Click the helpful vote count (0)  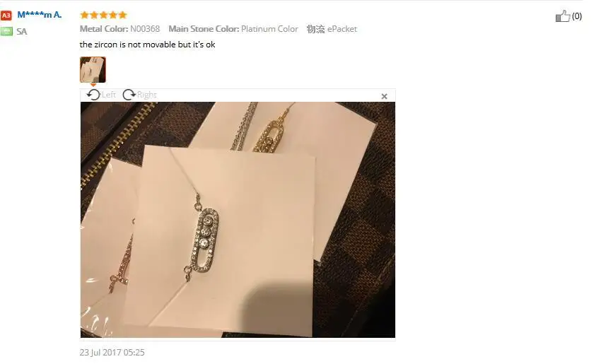coord(577,16)
